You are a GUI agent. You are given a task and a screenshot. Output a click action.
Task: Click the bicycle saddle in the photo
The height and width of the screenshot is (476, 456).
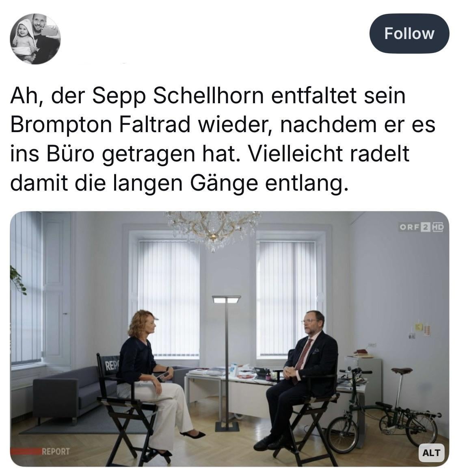click(x=402, y=371)
